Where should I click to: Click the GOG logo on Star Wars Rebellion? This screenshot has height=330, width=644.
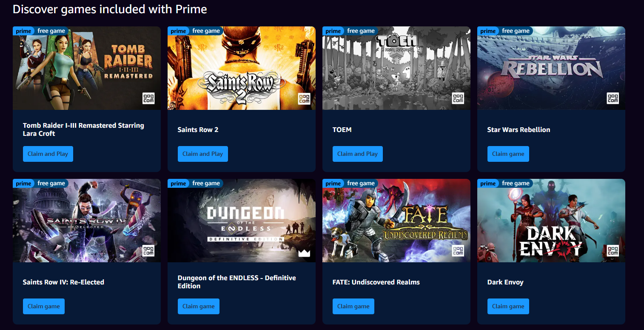(x=613, y=98)
